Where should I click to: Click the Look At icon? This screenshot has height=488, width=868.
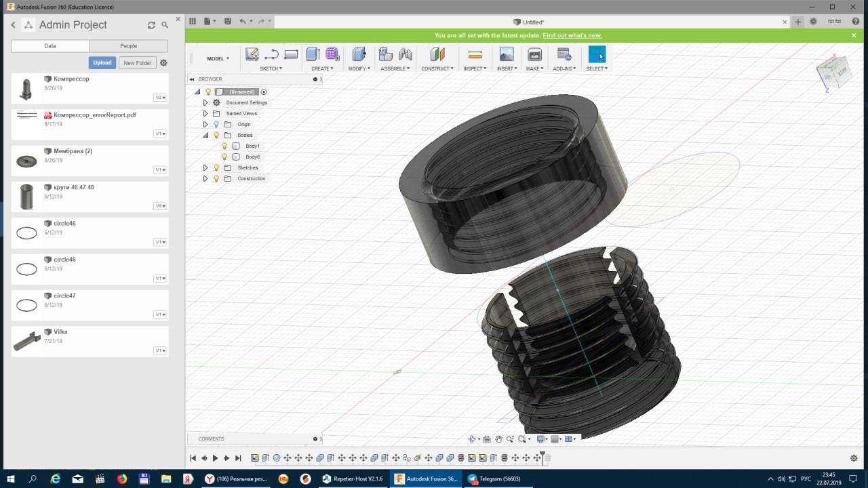tap(486, 439)
